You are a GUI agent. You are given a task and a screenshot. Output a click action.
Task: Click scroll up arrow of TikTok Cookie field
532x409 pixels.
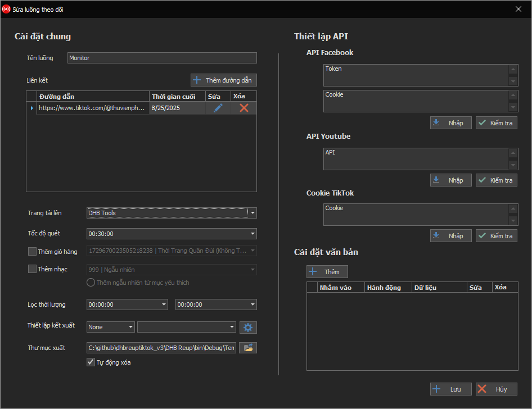513,209
